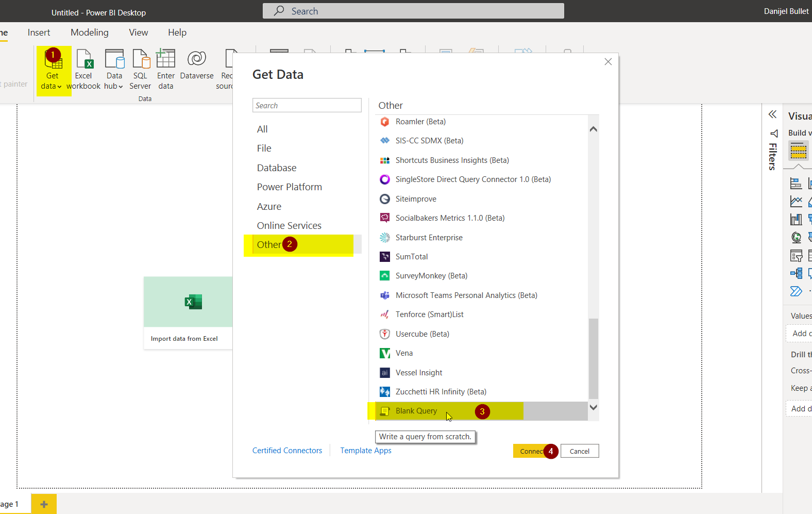Click the connector list scrollbar thumb

pyautogui.click(x=594, y=358)
